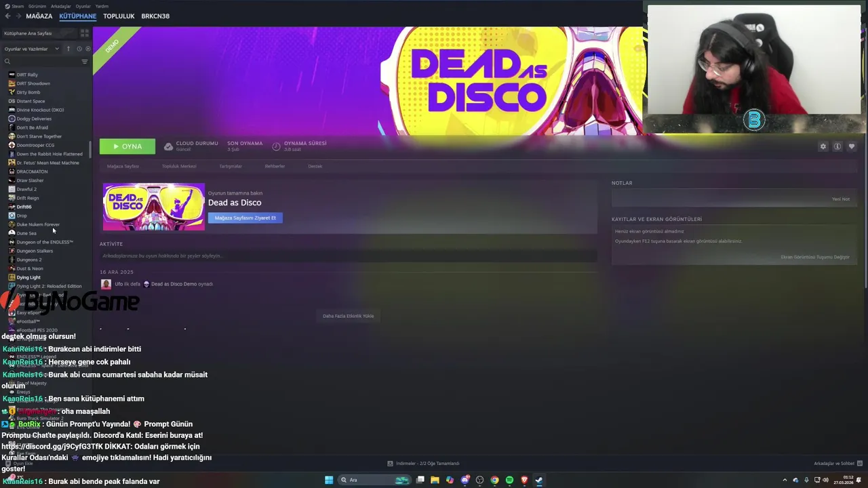Screen dimensions: 868x488
Task: Open the downloads icon in bottom bar
Action: pos(390,464)
